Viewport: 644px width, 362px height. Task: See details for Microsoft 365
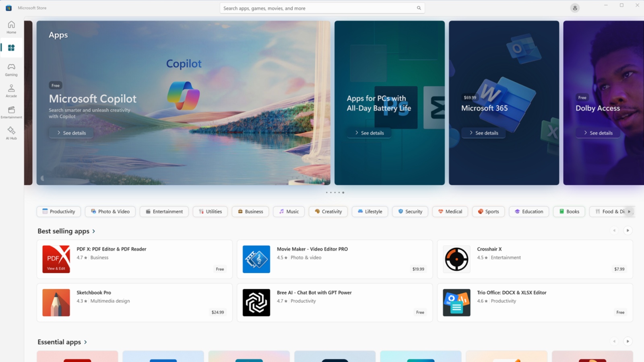point(483,133)
